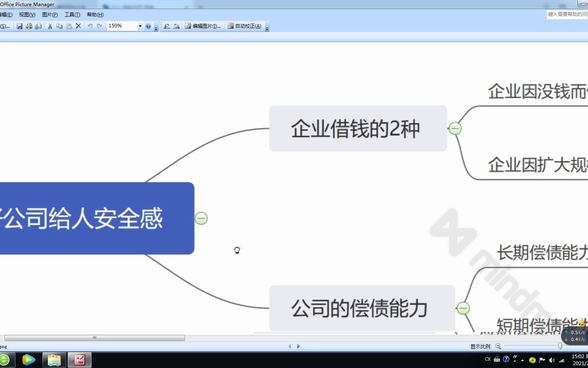This screenshot has width=588, height=368.
Task: Click the 长期偿债能力 sub-branch text
Action: (542, 253)
